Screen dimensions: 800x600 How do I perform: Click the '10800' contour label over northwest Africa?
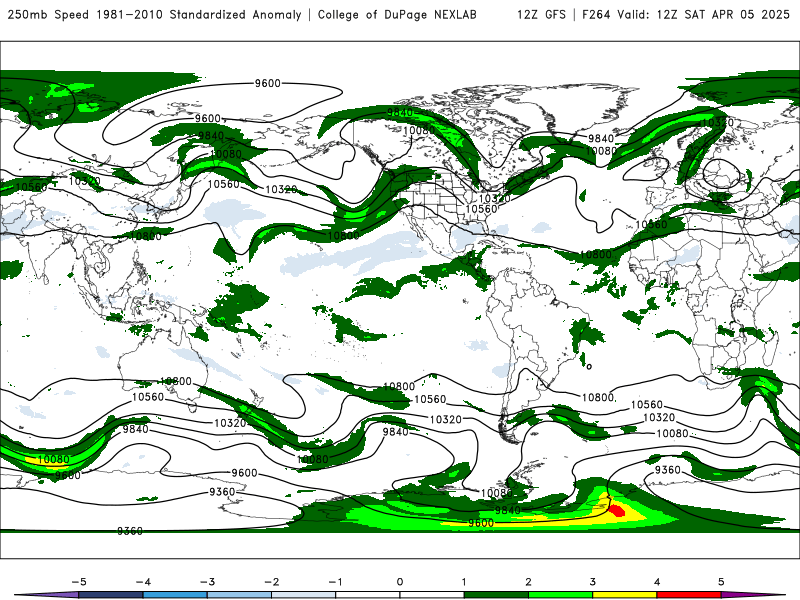click(595, 255)
